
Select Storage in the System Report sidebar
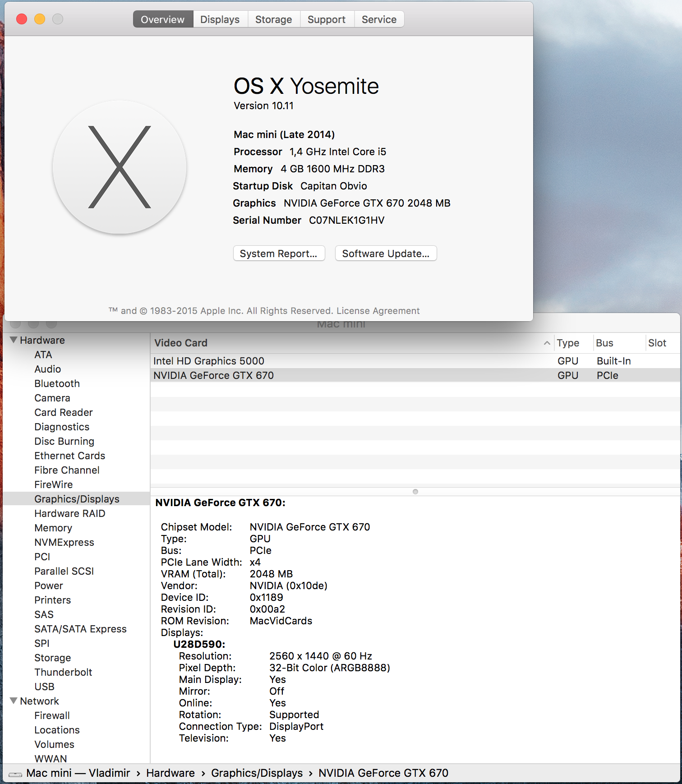53,658
